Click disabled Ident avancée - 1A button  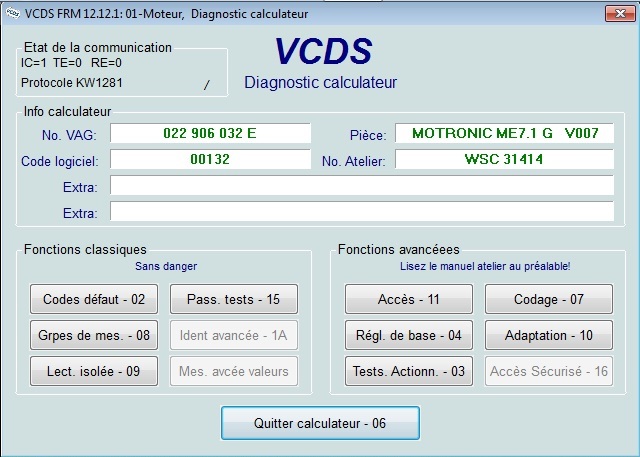click(234, 335)
